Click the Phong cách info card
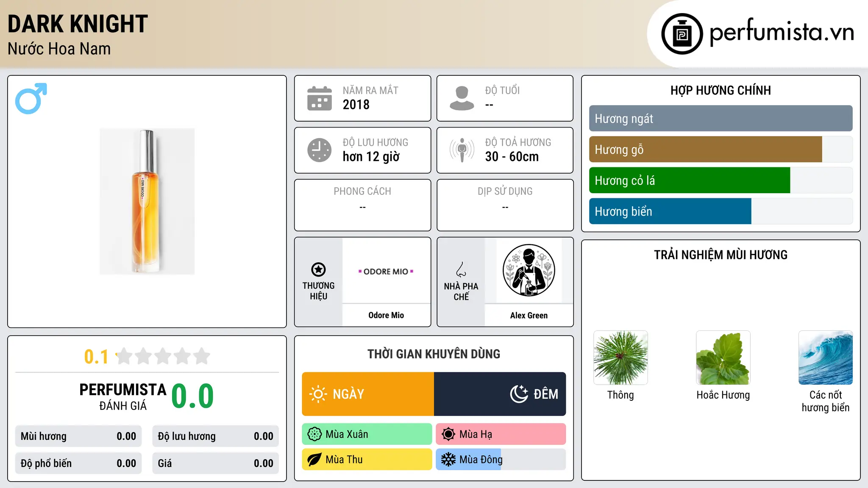The image size is (868, 488). [x=362, y=205]
